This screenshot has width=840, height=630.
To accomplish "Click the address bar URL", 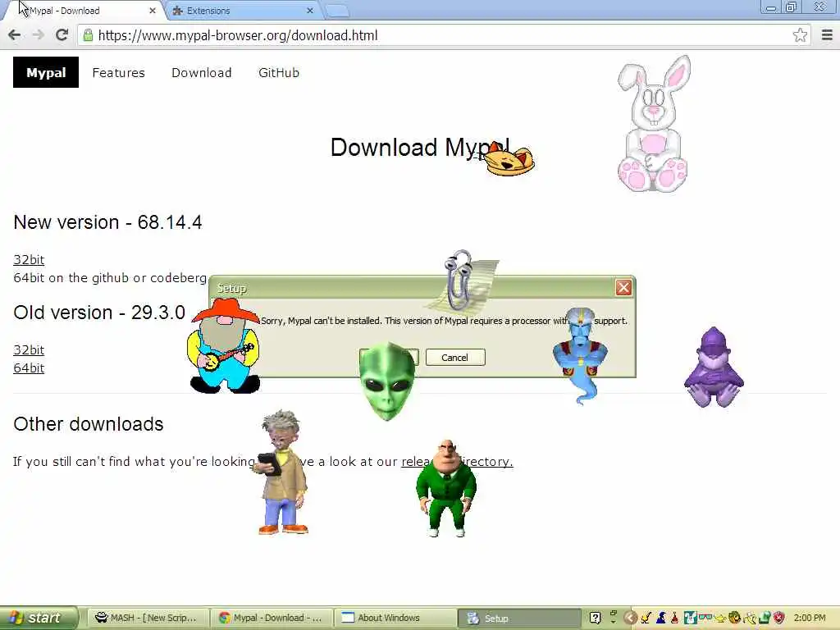I will (x=237, y=35).
